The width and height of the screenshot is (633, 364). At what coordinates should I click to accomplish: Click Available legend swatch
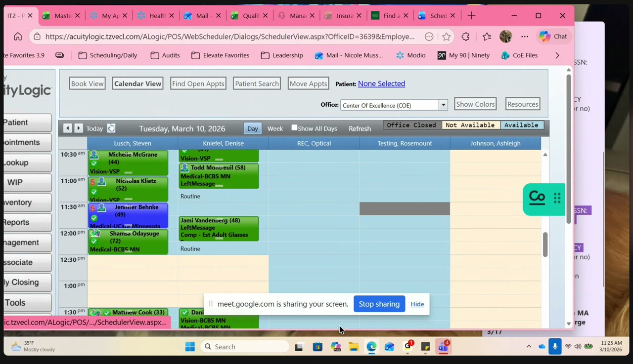coord(522,125)
